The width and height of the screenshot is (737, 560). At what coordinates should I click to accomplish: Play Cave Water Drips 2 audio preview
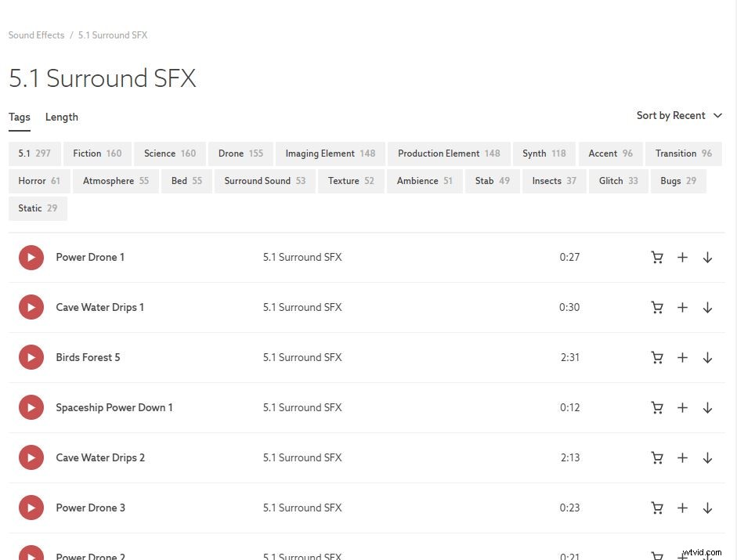pos(31,457)
